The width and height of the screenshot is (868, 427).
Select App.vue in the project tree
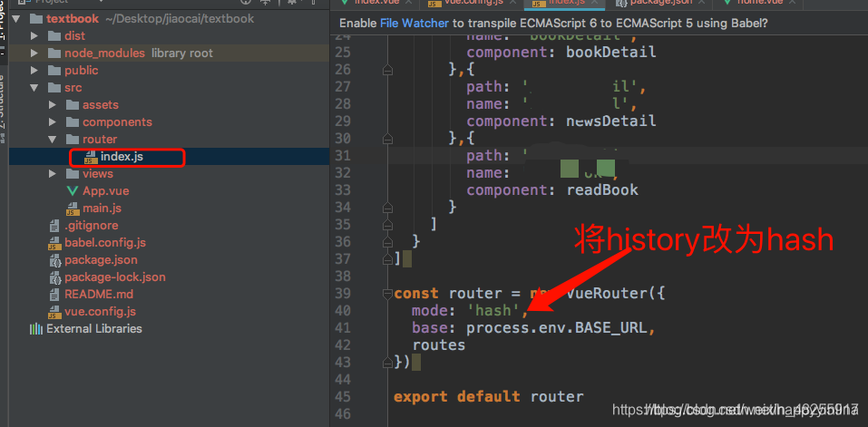pos(106,190)
